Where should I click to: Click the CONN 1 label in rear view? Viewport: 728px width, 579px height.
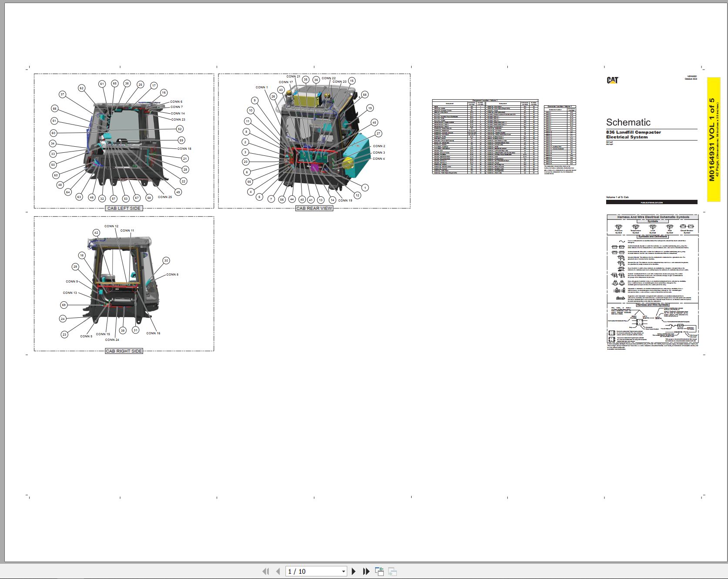click(x=262, y=87)
